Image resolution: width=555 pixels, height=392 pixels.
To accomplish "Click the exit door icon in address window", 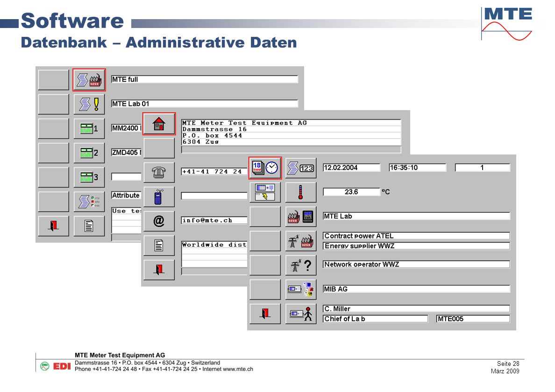I will click(159, 270).
